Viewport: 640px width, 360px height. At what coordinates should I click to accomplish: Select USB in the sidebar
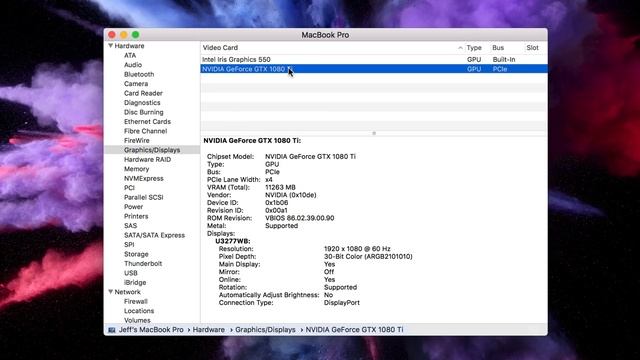click(131, 273)
